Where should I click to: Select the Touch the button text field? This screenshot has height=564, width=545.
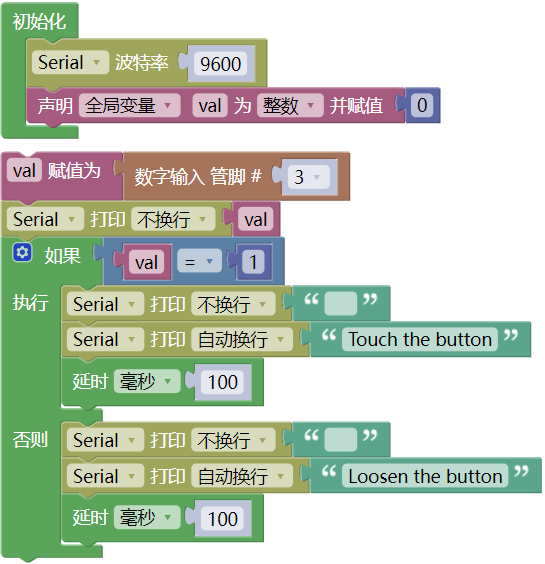pyautogui.click(x=420, y=339)
